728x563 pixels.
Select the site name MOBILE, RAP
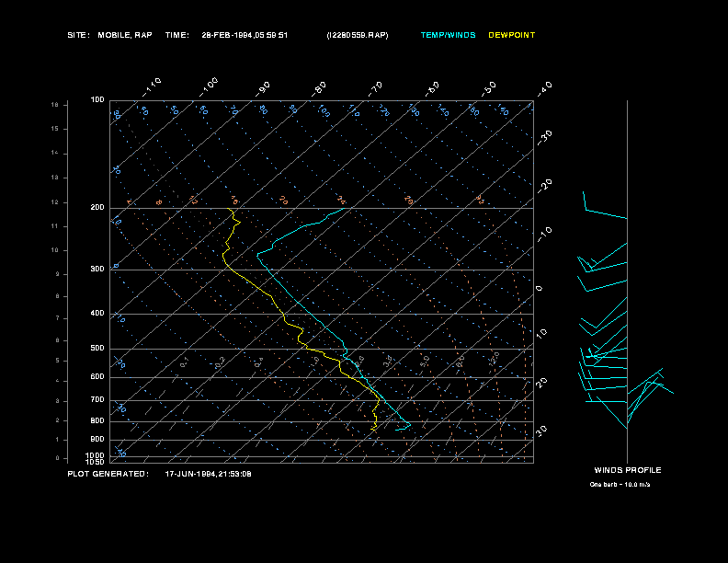tap(125, 35)
